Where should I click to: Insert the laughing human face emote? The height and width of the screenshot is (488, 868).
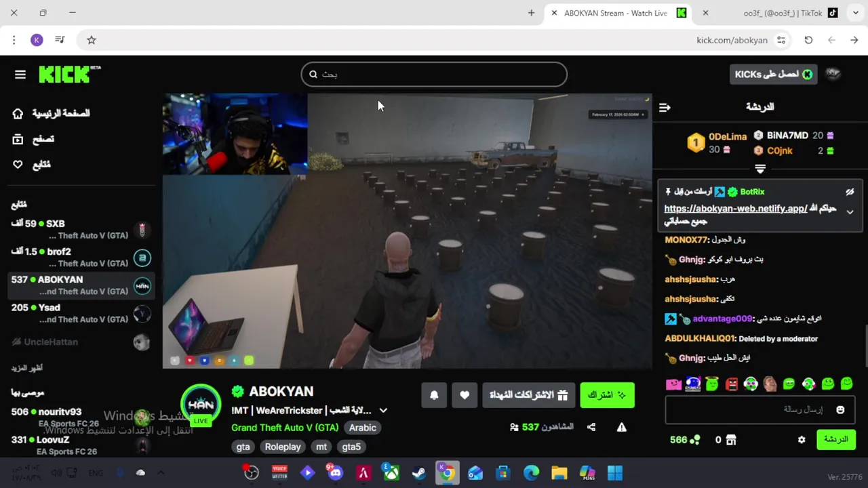tap(770, 384)
